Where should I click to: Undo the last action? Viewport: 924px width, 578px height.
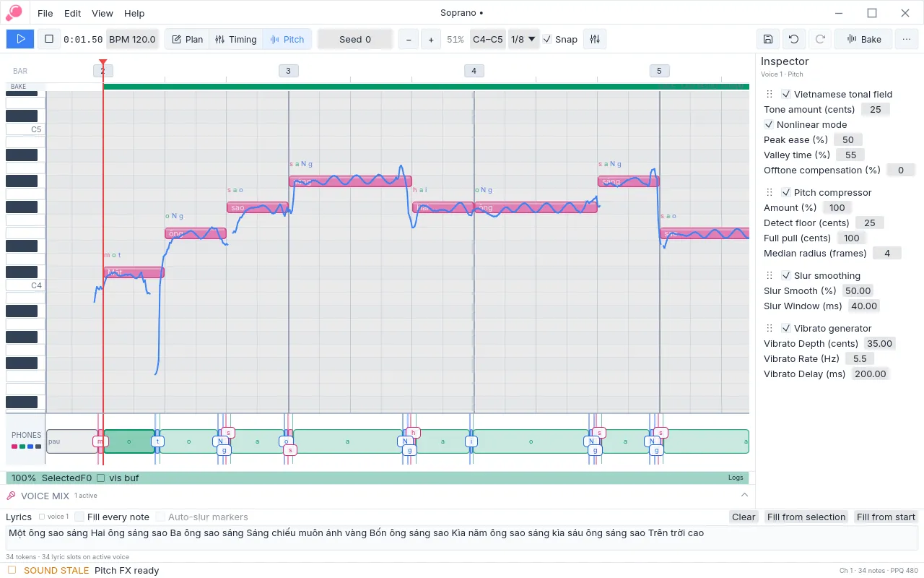tap(794, 39)
